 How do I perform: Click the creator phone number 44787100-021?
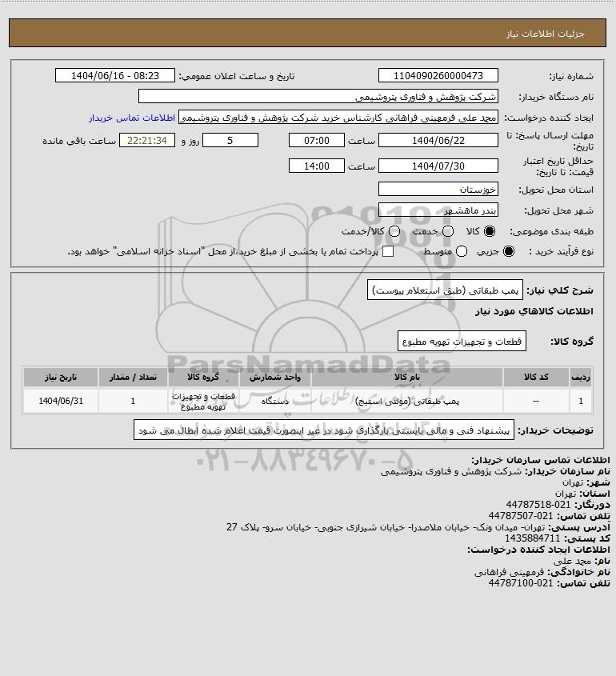520,583
